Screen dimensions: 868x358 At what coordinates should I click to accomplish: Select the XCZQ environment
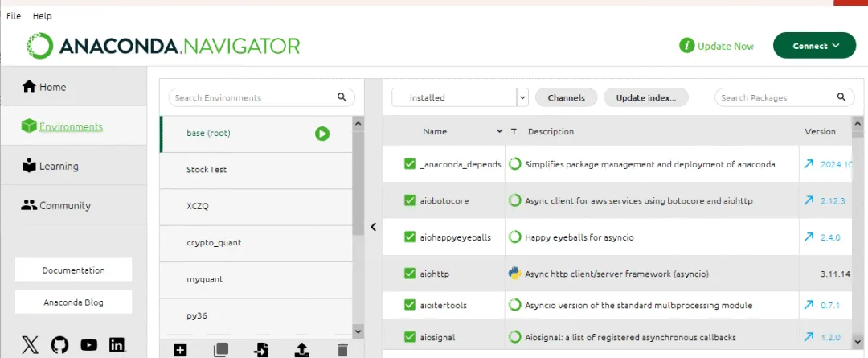tap(256, 206)
